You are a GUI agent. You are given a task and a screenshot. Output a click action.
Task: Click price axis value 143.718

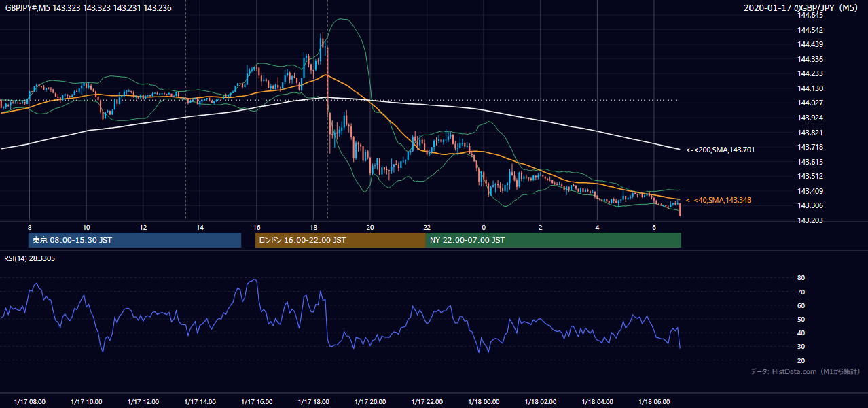tap(811, 147)
